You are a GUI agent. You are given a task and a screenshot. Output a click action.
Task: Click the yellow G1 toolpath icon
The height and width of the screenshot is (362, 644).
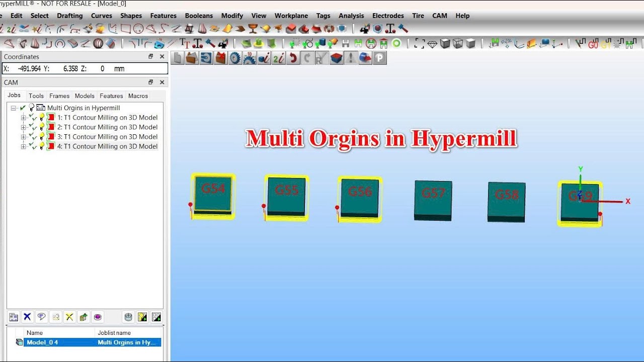click(606, 44)
